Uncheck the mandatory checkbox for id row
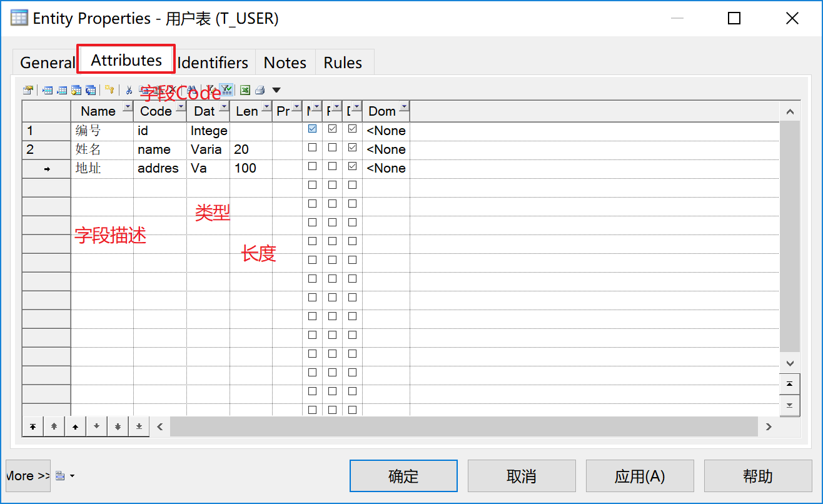The height and width of the screenshot is (504, 823). point(312,129)
